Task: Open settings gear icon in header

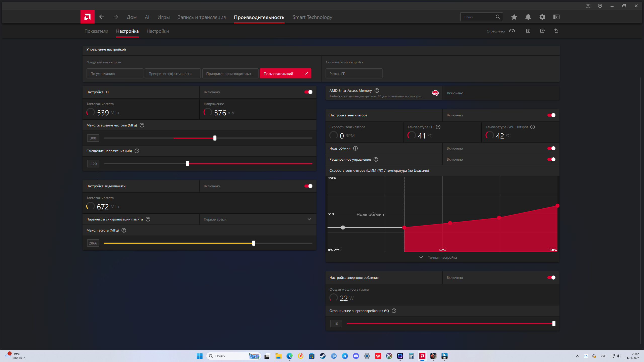Action: pyautogui.click(x=542, y=17)
